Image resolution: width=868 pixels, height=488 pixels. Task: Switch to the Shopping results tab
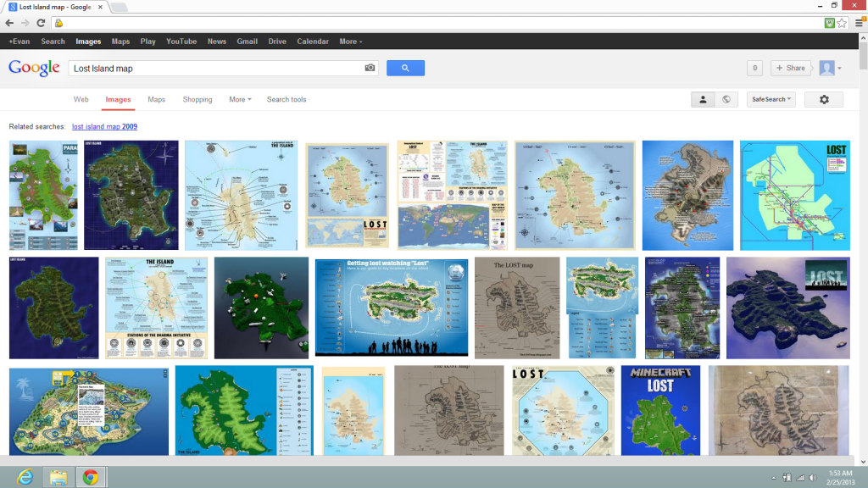pyautogui.click(x=198, y=100)
